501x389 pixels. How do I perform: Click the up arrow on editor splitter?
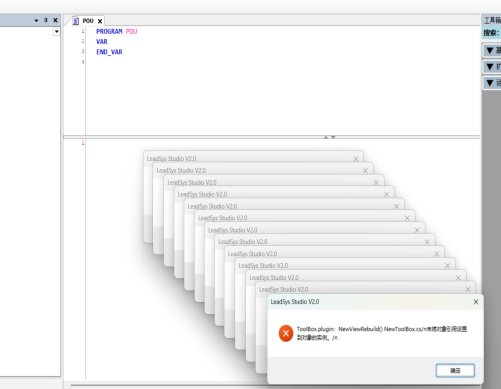(326, 137)
